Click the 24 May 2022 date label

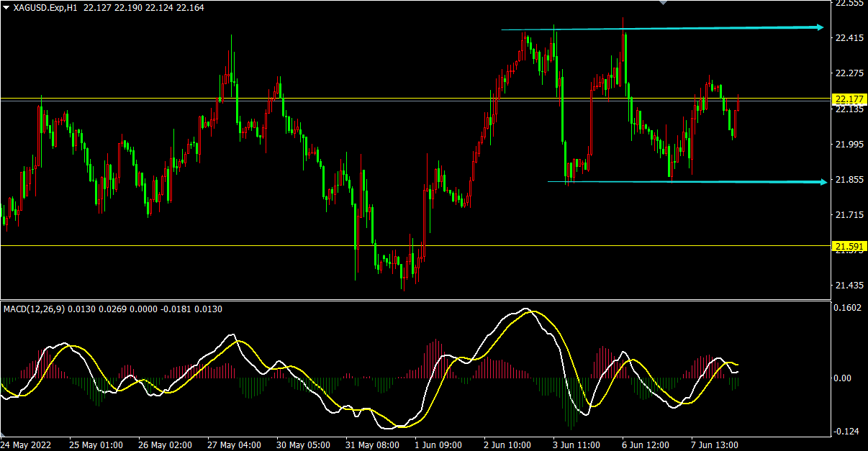tap(24, 445)
